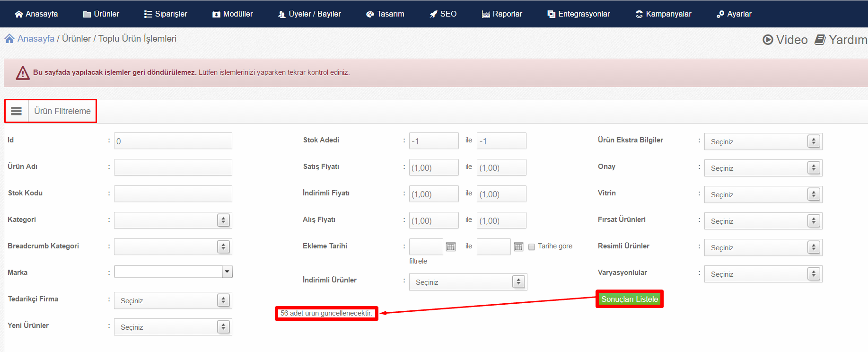The height and width of the screenshot is (352, 868).
Task: Click the Entegrasyonlar icon
Action: coord(552,14)
